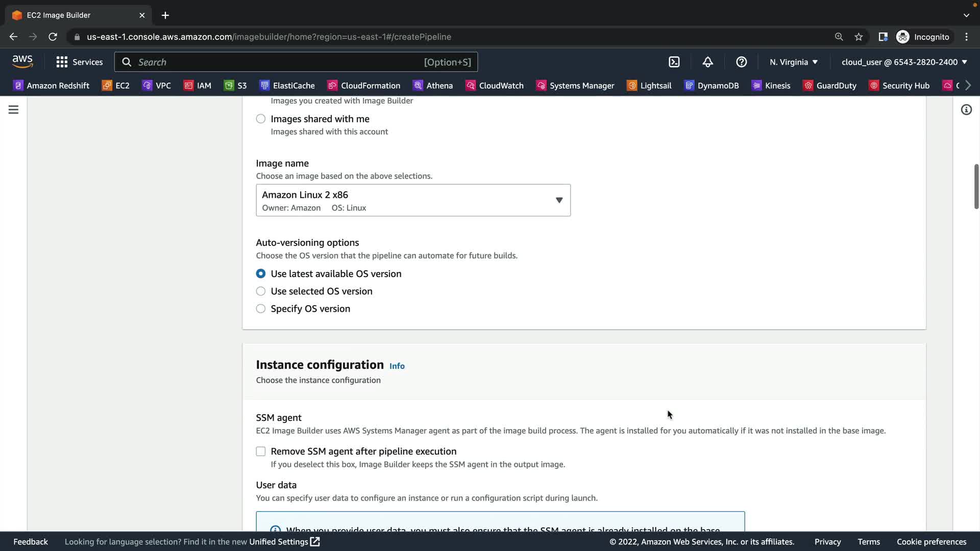Select Specify OS version radio button

click(261, 309)
